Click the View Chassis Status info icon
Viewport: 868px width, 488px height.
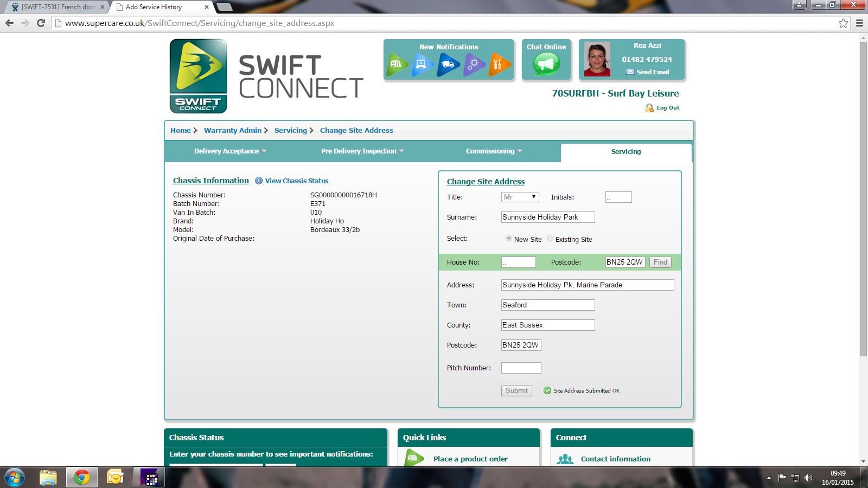coord(259,181)
